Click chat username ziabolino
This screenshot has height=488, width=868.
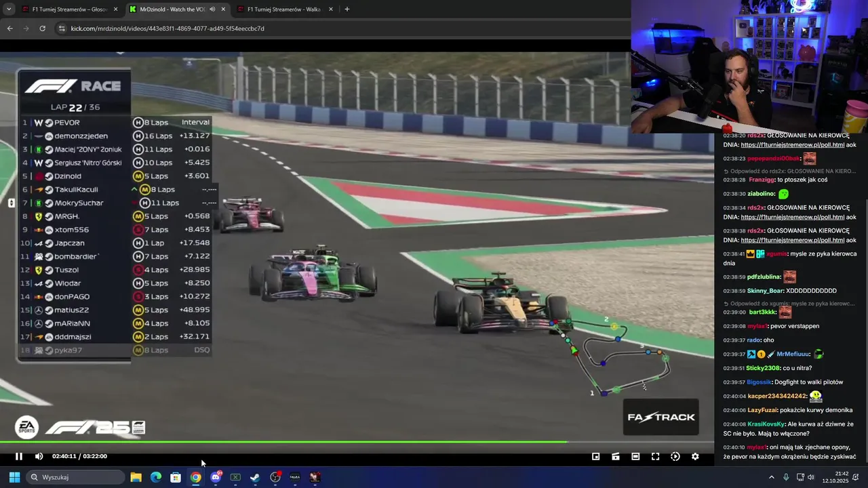[x=762, y=194]
